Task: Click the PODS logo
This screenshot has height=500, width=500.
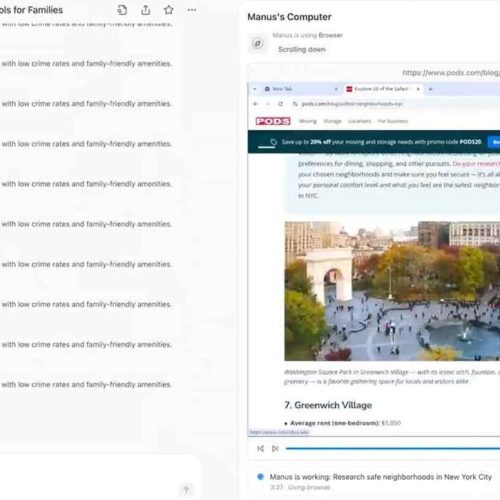Action: (273, 121)
